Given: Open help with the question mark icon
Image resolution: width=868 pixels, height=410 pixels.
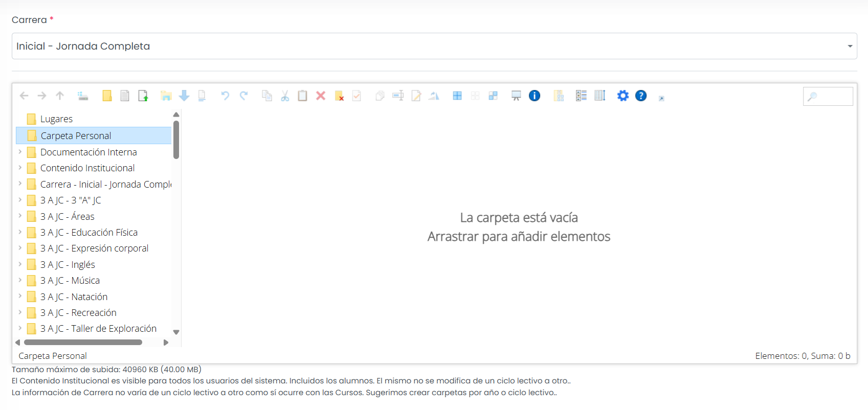Looking at the screenshot, I should 641,96.
